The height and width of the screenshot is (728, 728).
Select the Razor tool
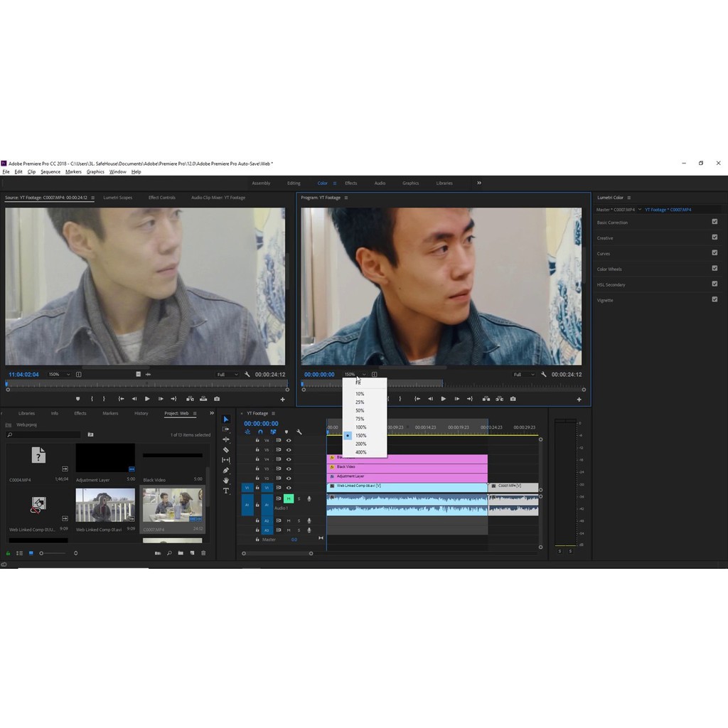click(x=227, y=449)
